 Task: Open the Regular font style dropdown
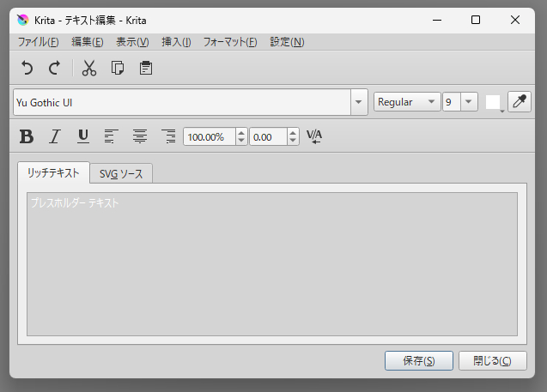[407, 102]
